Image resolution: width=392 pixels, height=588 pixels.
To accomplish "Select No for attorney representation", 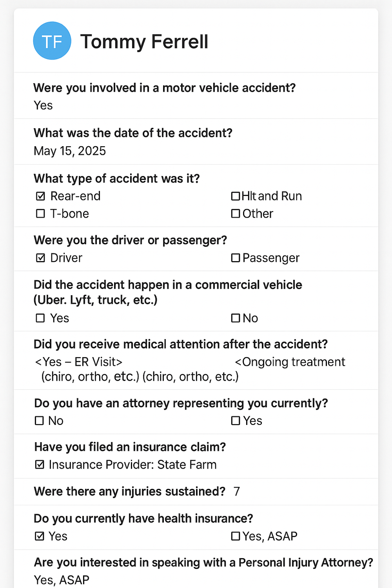I will click(x=40, y=421).
